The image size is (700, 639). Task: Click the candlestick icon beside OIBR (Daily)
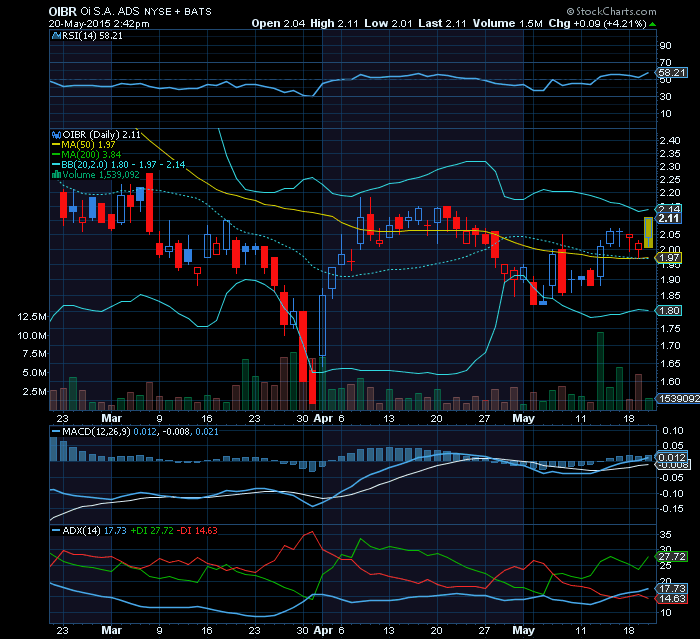[57, 134]
